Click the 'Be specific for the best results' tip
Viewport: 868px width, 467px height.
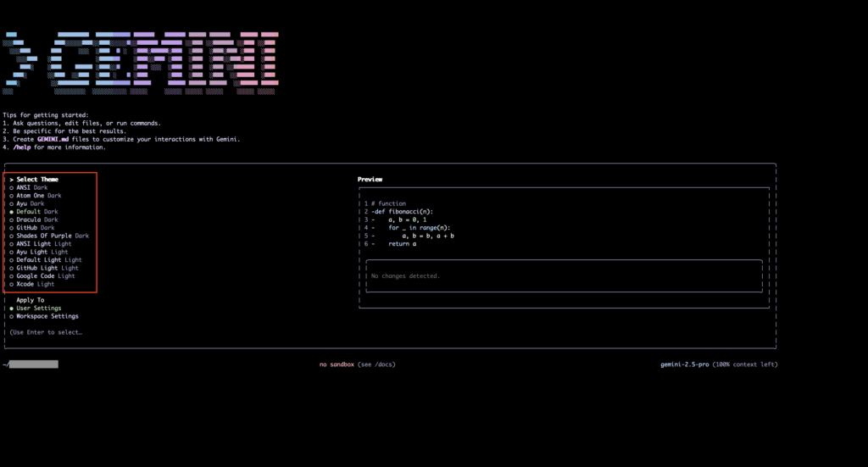click(x=70, y=131)
